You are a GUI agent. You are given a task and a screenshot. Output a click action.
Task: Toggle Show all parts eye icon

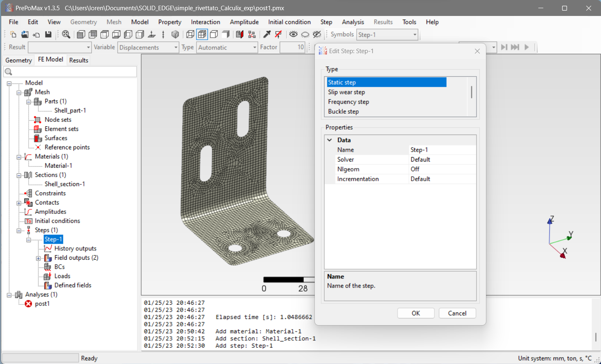coord(293,35)
